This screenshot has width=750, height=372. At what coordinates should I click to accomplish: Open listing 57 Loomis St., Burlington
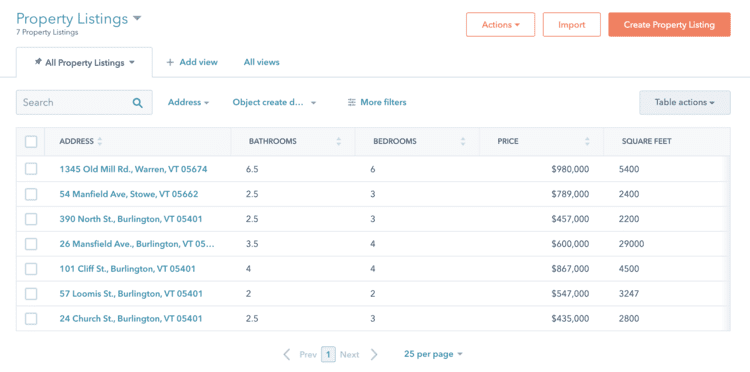pyautogui.click(x=131, y=294)
